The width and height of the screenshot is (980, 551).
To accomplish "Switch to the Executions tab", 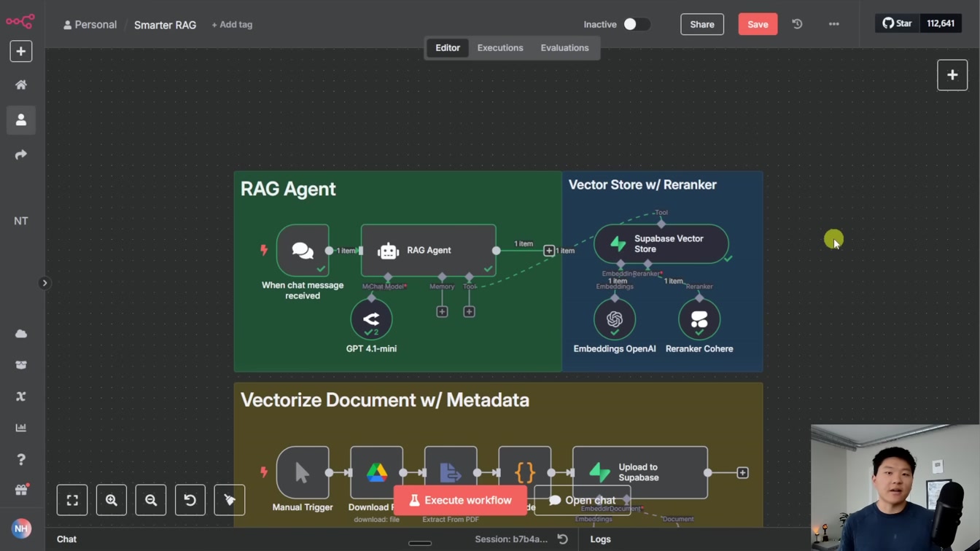I will pos(500,48).
